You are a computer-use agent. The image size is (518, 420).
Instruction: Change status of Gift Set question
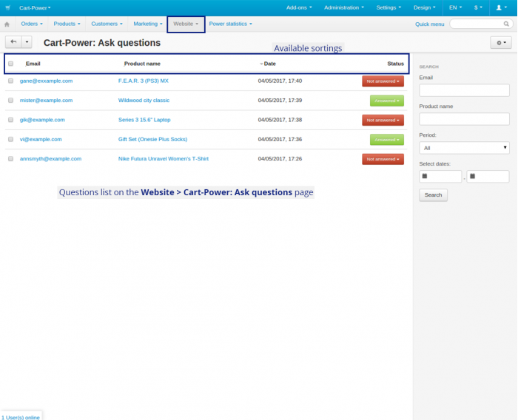387,140
